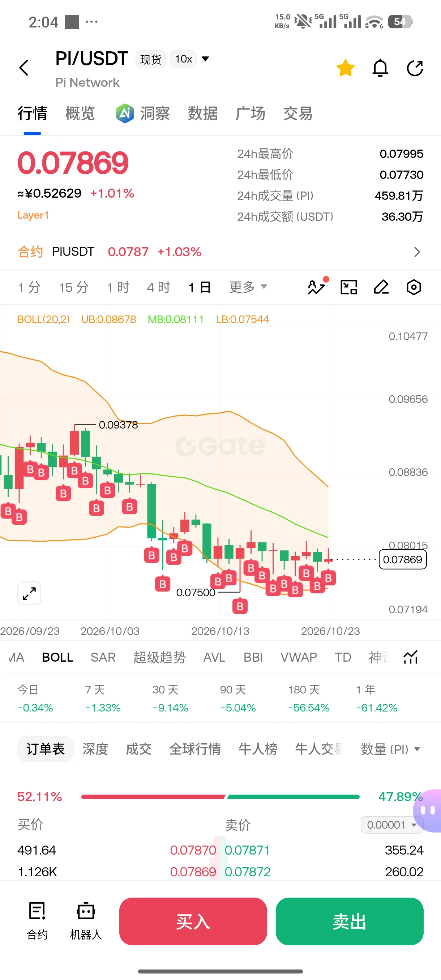
Task: Enable the BBI indicator
Action: pyautogui.click(x=253, y=657)
